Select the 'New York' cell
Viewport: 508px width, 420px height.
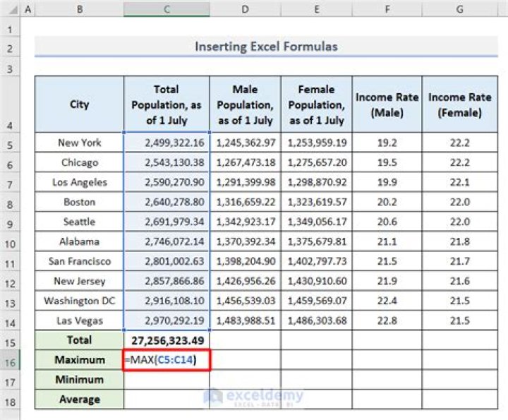[x=79, y=143]
